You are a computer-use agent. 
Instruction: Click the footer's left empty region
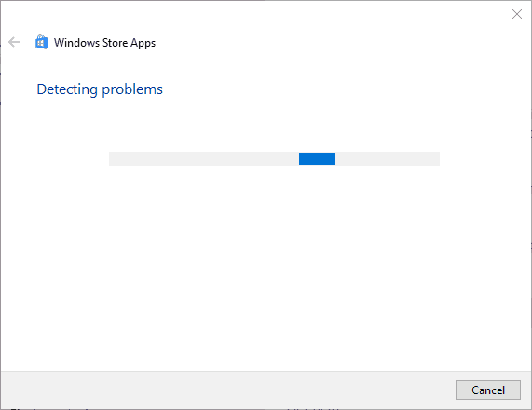click(x=102, y=390)
